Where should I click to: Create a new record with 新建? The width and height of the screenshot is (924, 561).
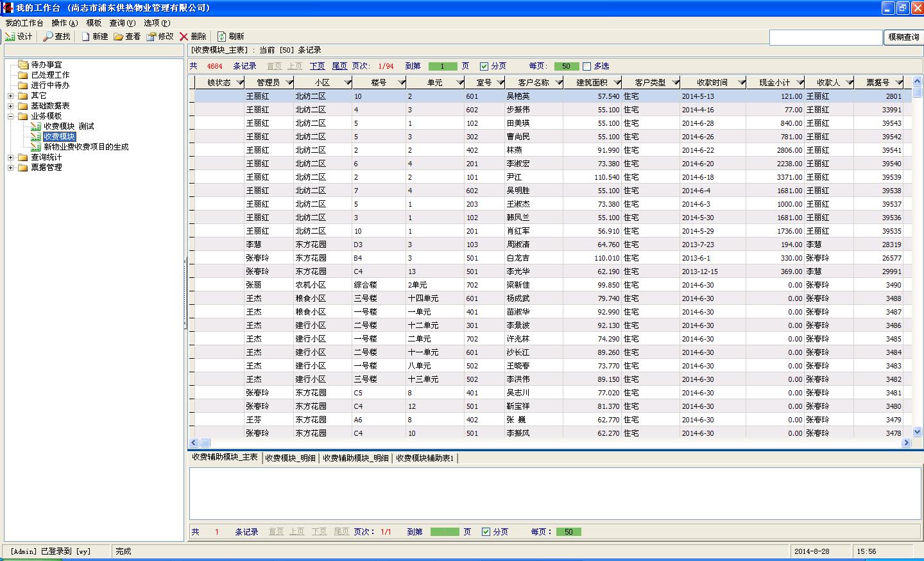point(86,37)
